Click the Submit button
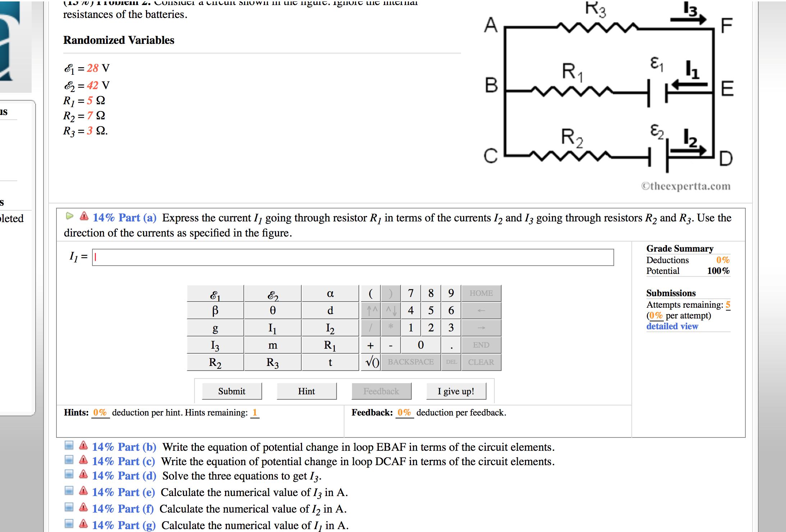786x532 pixels. pos(231,391)
